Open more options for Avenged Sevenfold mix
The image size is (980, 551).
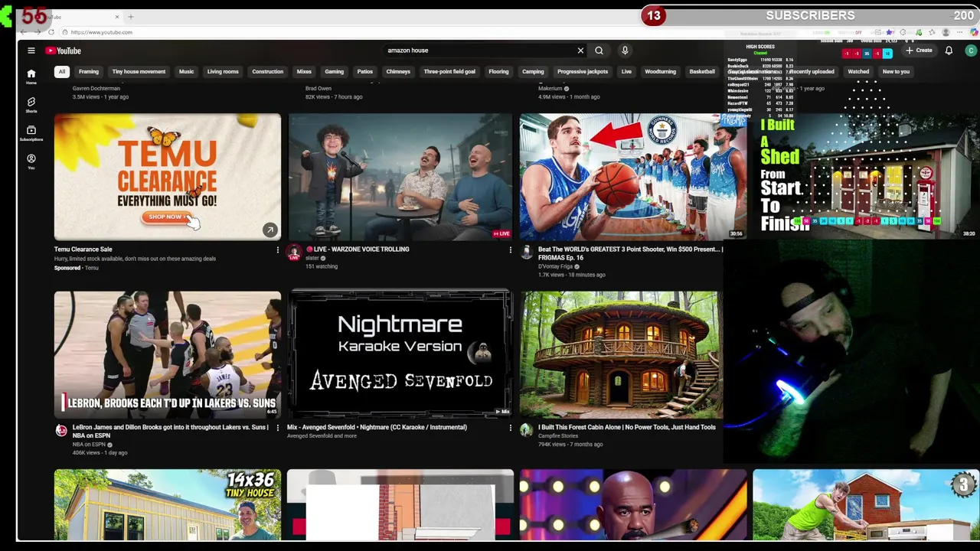[x=511, y=427]
